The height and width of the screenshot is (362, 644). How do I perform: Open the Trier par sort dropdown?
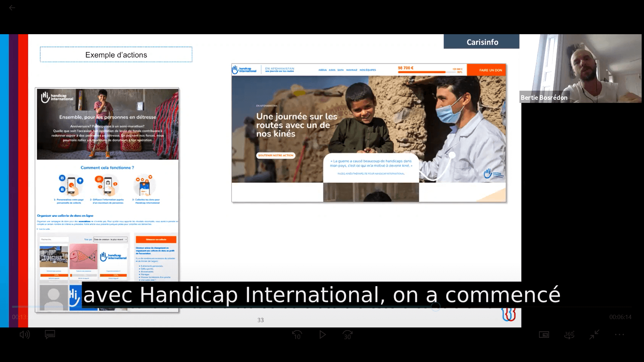tap(110, 239)
